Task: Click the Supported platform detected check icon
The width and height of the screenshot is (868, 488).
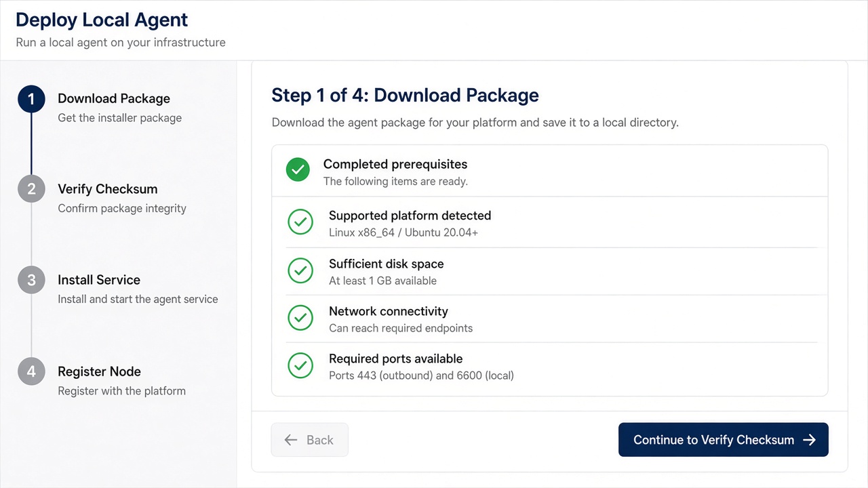Action: [x=300, y=222]
